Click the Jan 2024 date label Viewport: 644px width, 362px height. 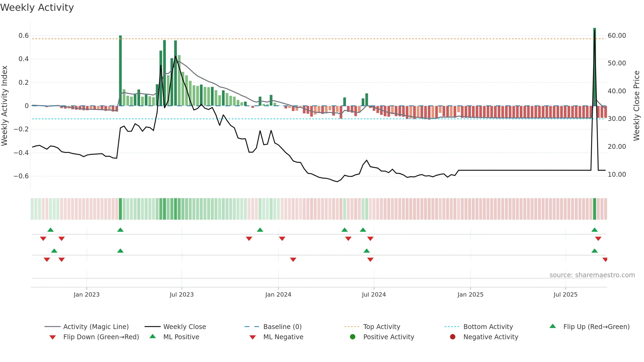tap(278, 294)
